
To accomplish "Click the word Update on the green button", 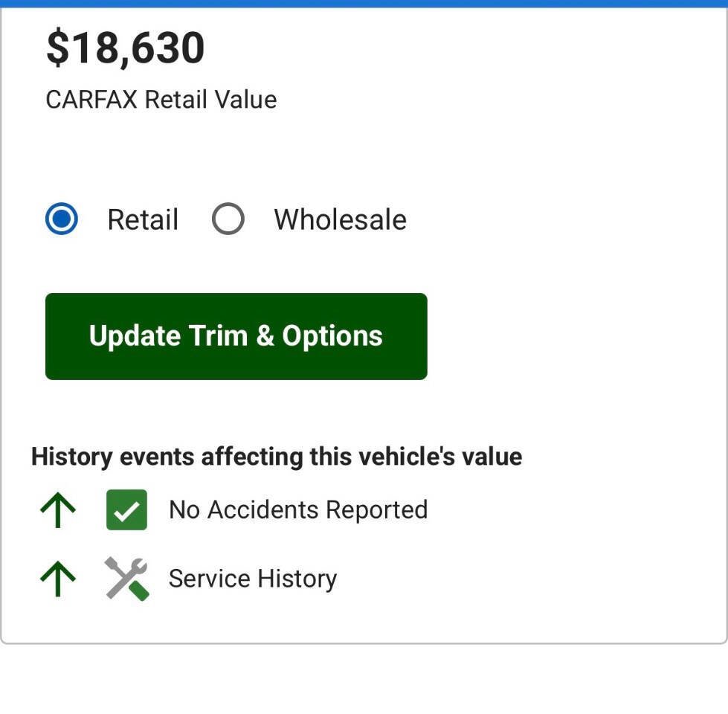I will 135,335.
